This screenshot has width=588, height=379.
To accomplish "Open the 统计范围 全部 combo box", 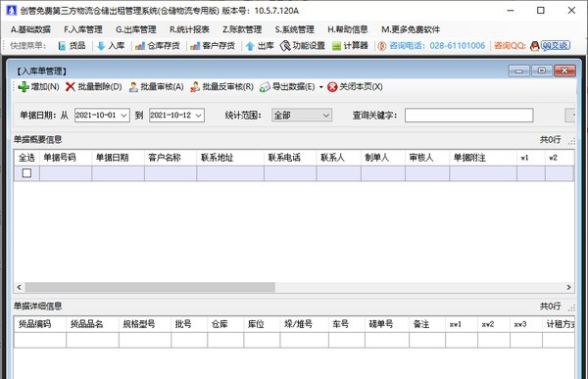I will 302,116.
